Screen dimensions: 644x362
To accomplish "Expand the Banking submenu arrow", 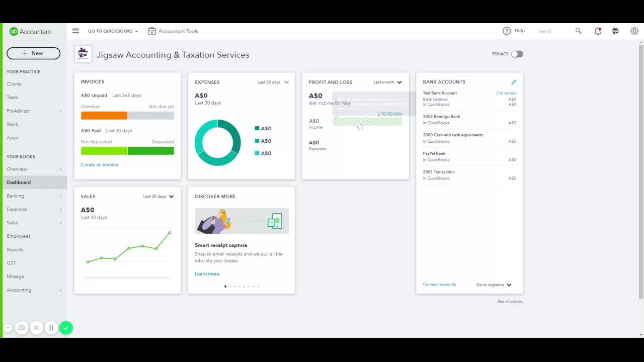I will pos(60,196).
